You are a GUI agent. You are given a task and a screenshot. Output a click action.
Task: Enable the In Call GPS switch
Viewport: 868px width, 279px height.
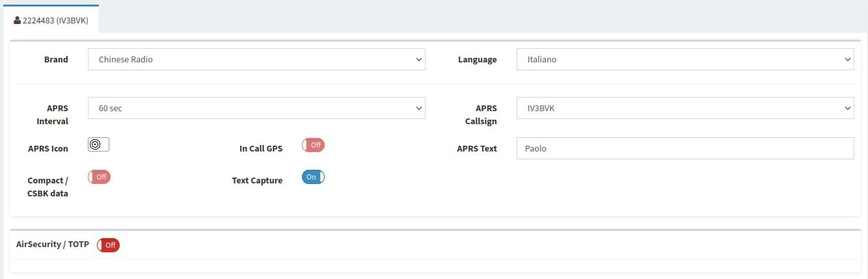click(313, 145)
